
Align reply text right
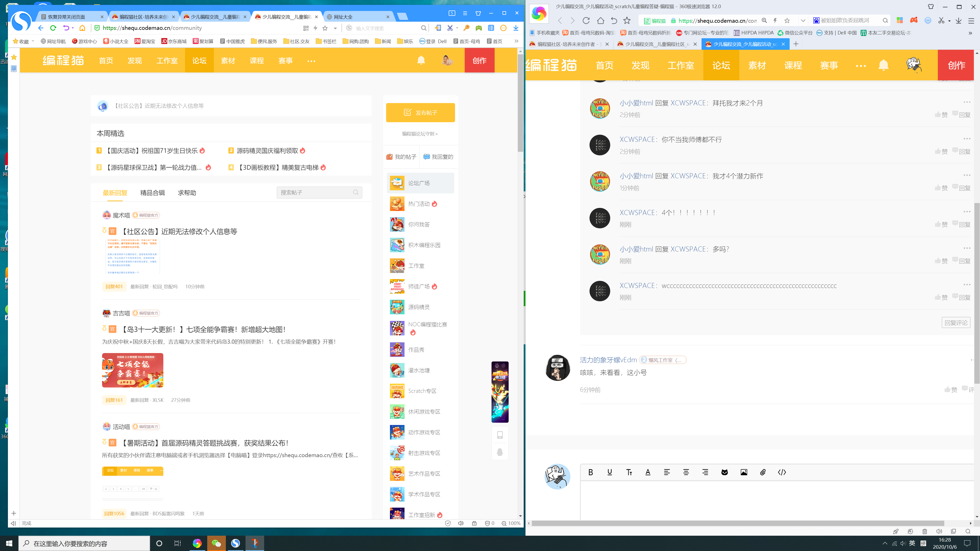pyautogui.click(x=705, y=472)
